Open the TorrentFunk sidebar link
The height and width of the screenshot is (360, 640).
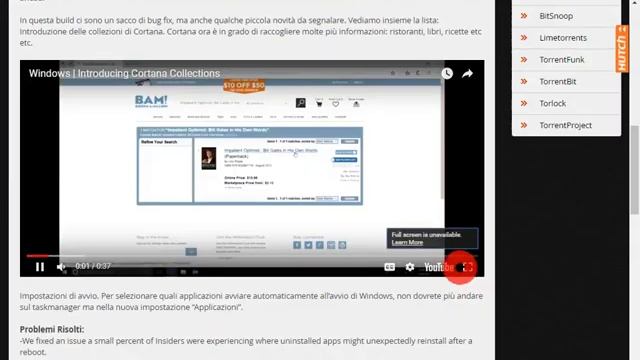[x=562, y=60]
